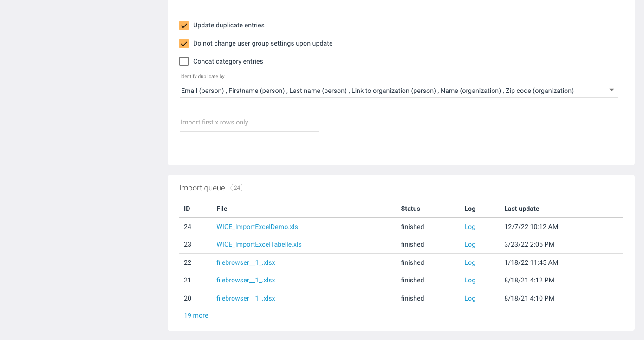View Log for import ID 22
The width and height of the screenshot is (644, 340).
(470, 262)
